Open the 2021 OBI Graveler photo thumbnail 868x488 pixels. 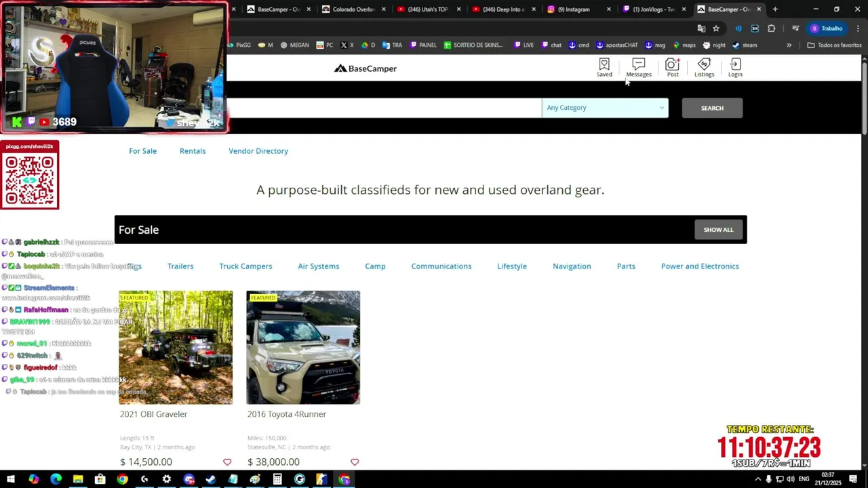176,348
